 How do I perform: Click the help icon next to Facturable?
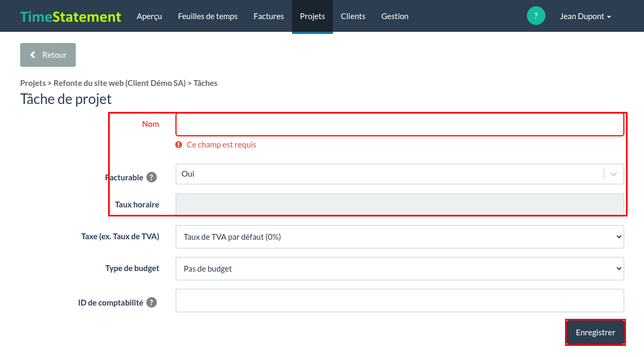point(152,177)
